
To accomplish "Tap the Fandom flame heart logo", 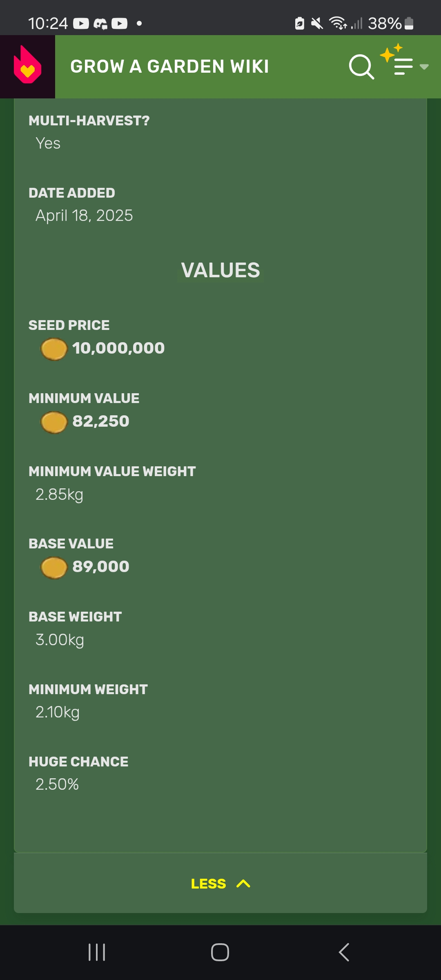I will (x=27, y=66).
